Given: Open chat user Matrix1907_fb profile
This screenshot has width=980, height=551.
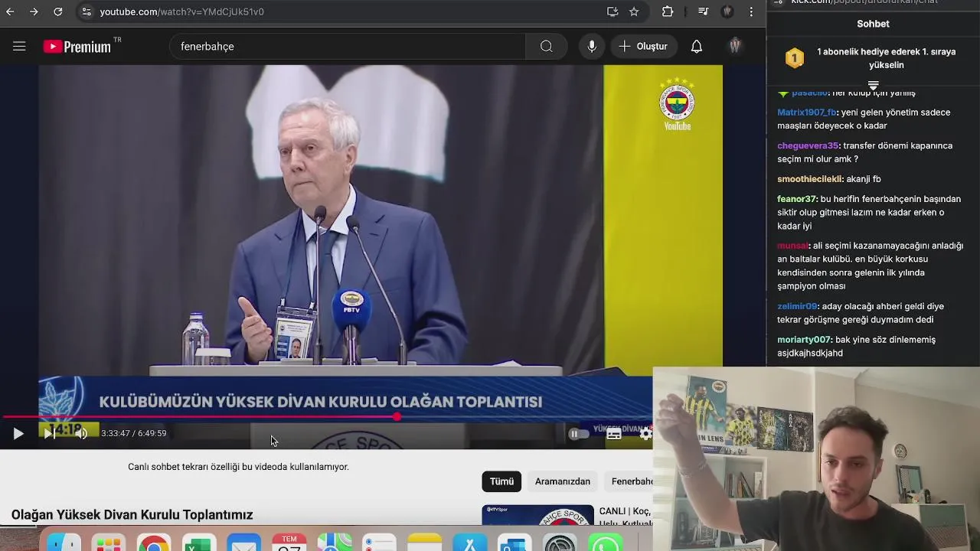Looking at the screenshot, I should [807, 112].
